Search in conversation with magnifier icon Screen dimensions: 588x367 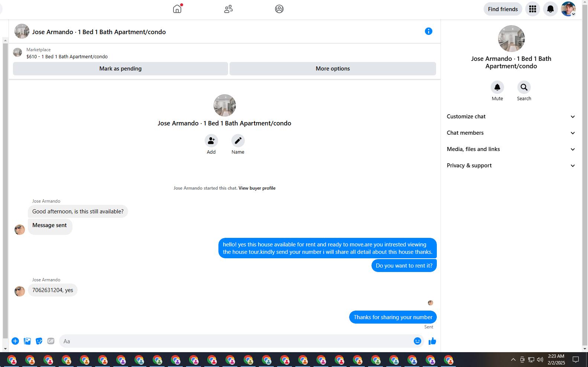[524, 87]
